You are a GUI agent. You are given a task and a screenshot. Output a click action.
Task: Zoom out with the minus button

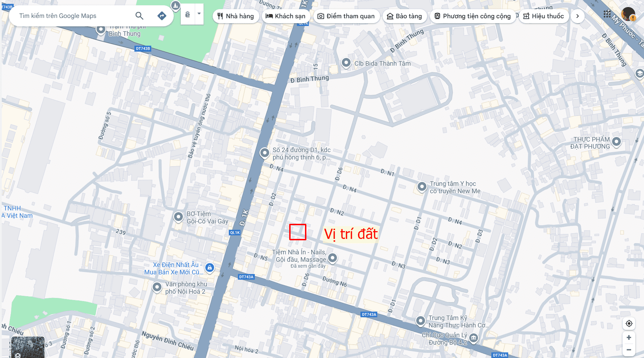click(x=629, y=350)
